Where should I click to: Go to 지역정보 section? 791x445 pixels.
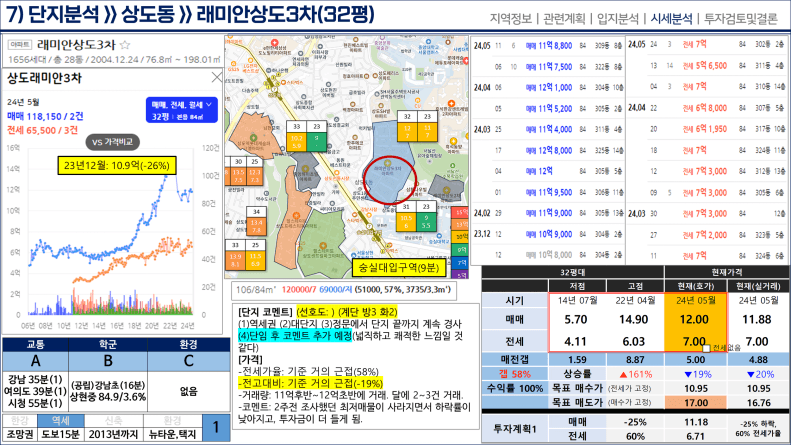click(x=511, y=19)
